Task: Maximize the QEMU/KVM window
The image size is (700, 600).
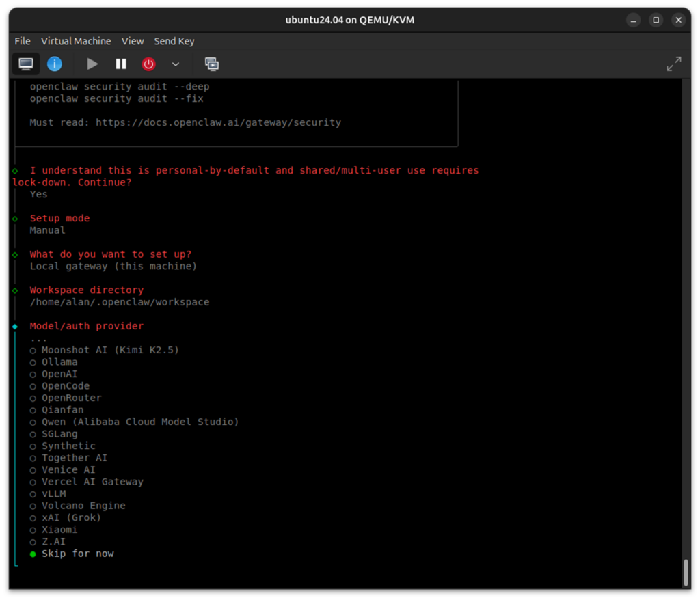Action: tap(656, 20)
